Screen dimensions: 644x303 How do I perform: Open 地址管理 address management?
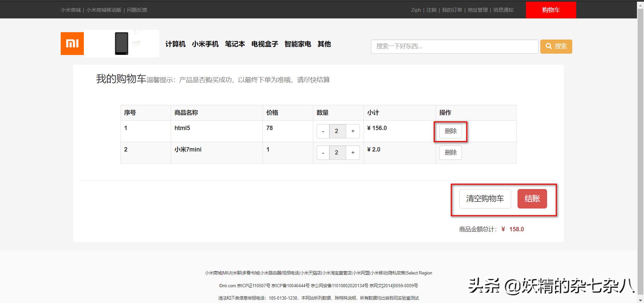477,10
